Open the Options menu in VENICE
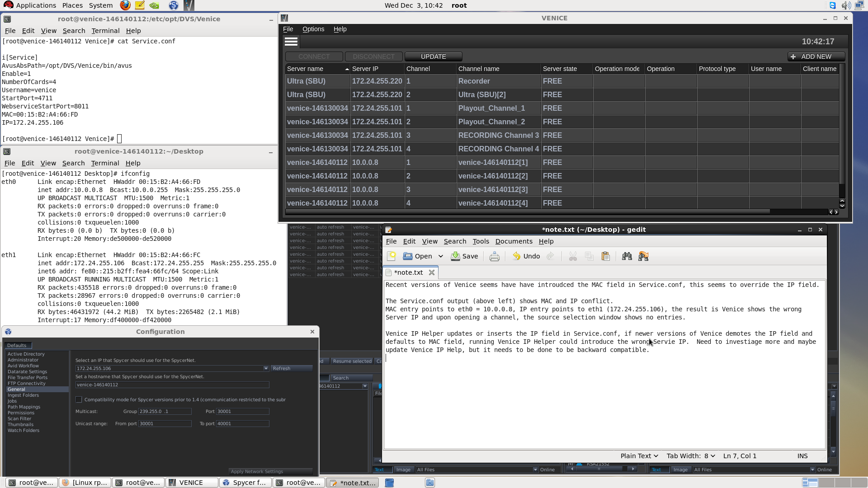 pyautogui.click(x=313, y=29)
